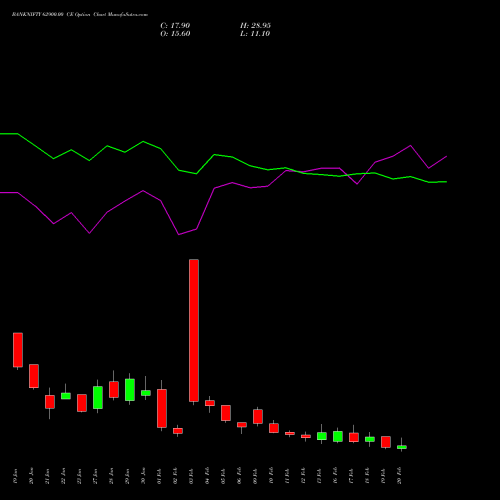Screen dimensions: 500x500
Task: Click the 13 Feb date label
Action: pyautogui.click(x=319, y=476)
